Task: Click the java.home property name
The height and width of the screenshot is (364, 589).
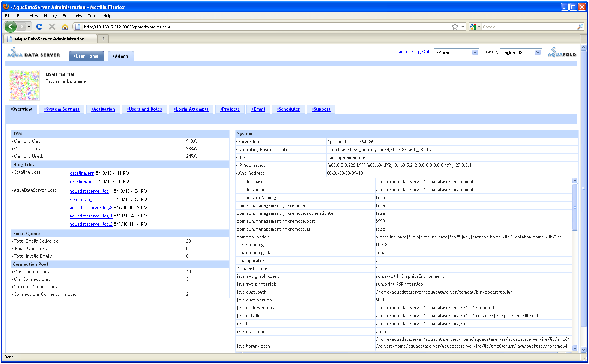Action: (247, 324)
